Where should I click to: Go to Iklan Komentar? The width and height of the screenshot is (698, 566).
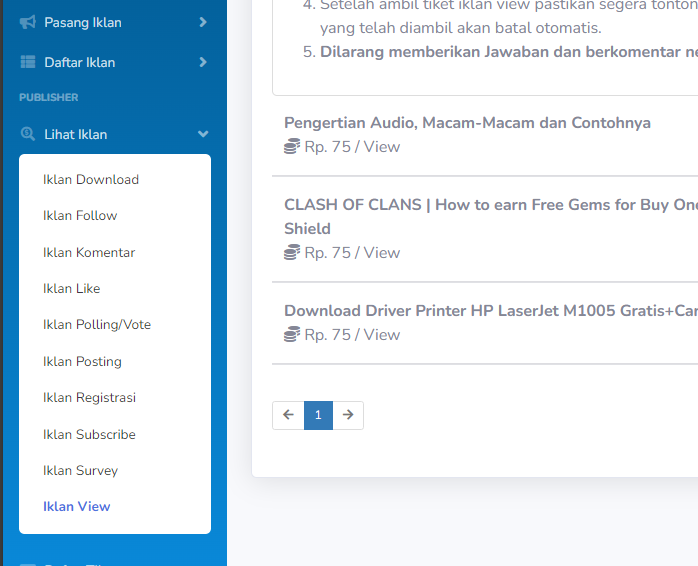[89, 253]
